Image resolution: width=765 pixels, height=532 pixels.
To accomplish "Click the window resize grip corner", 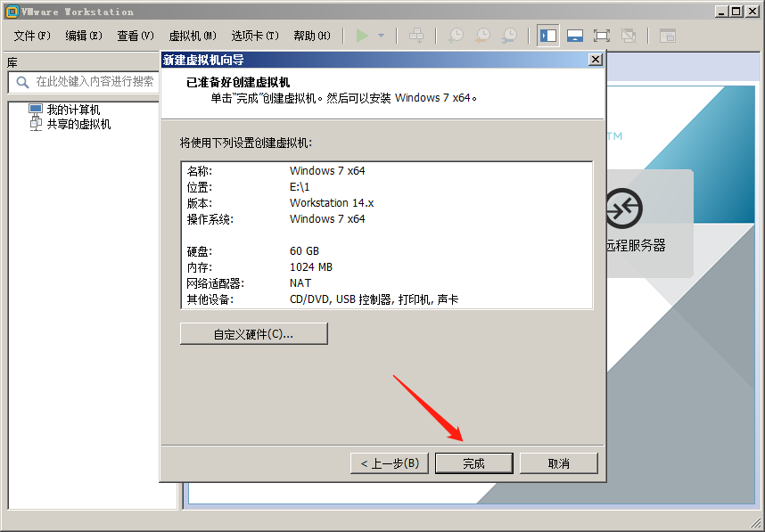I will click(755, 522).
